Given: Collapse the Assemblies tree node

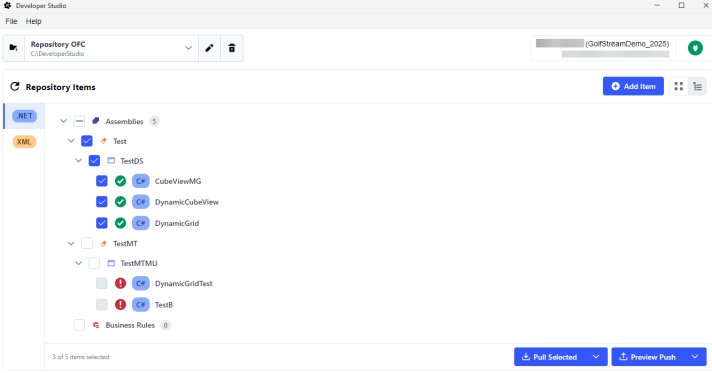Looking at the screenshot, I should tap(64, 121).
